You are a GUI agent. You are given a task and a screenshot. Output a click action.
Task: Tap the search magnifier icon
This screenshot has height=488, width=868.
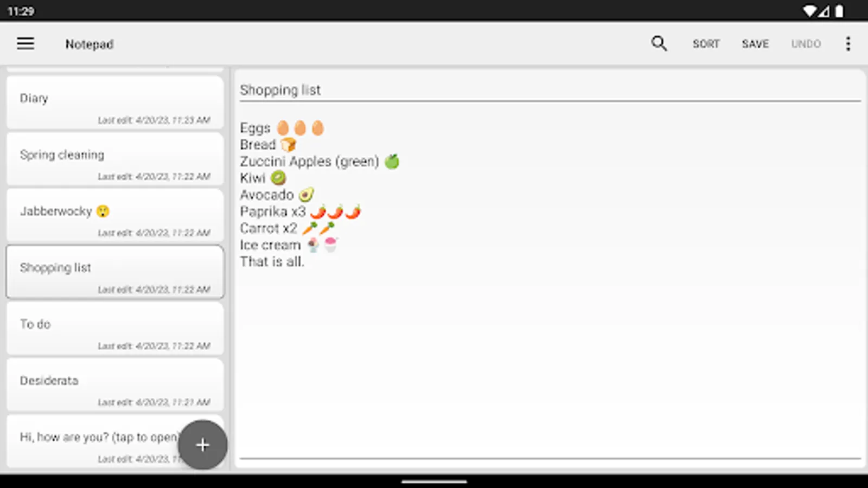[x=659, y=43]
